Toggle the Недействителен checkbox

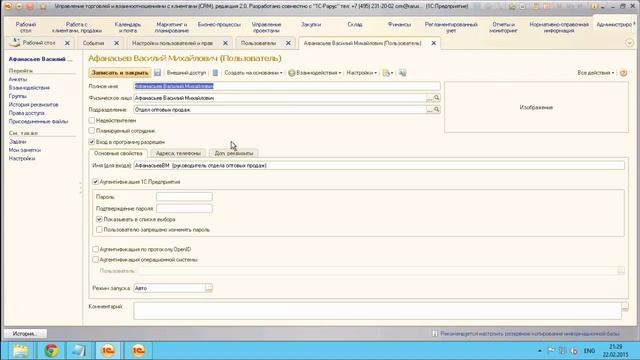(x=92, y=120)
